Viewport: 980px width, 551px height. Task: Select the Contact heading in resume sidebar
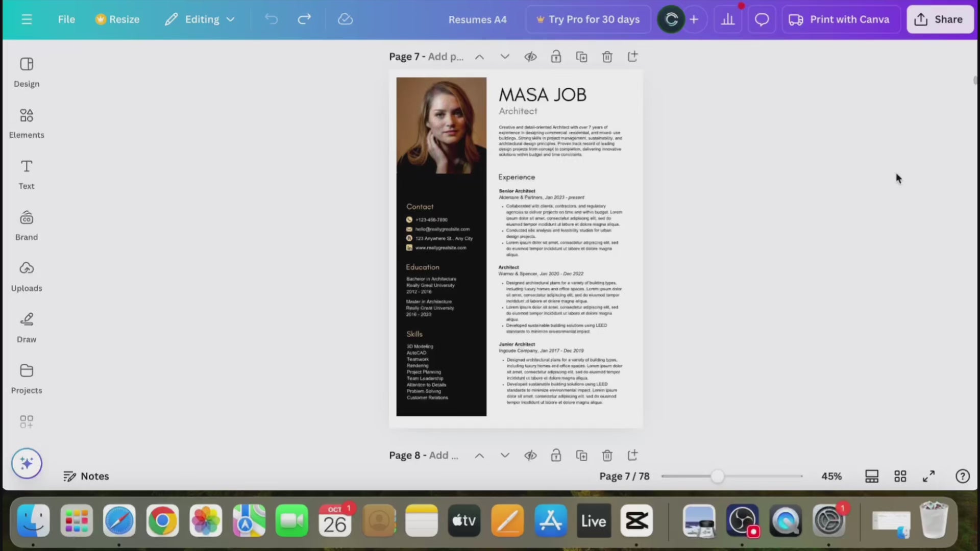pos(420,207)
